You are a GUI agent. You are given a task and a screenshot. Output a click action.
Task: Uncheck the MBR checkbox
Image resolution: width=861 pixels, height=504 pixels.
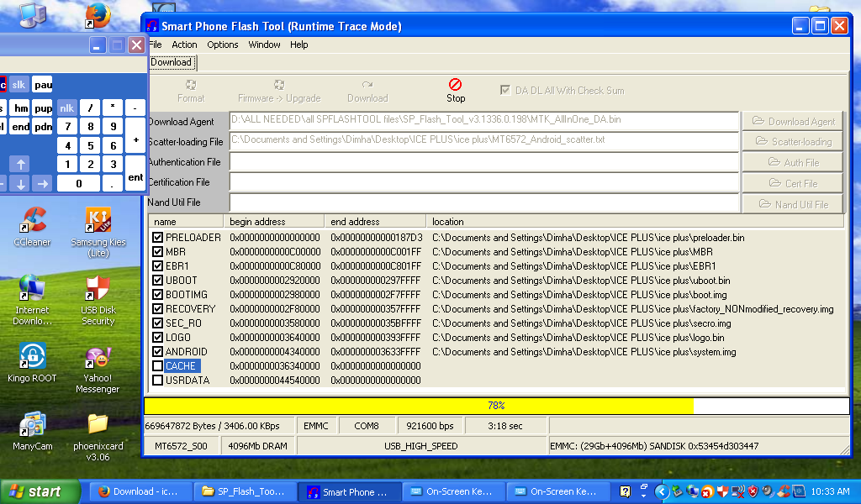pos(157,252)
